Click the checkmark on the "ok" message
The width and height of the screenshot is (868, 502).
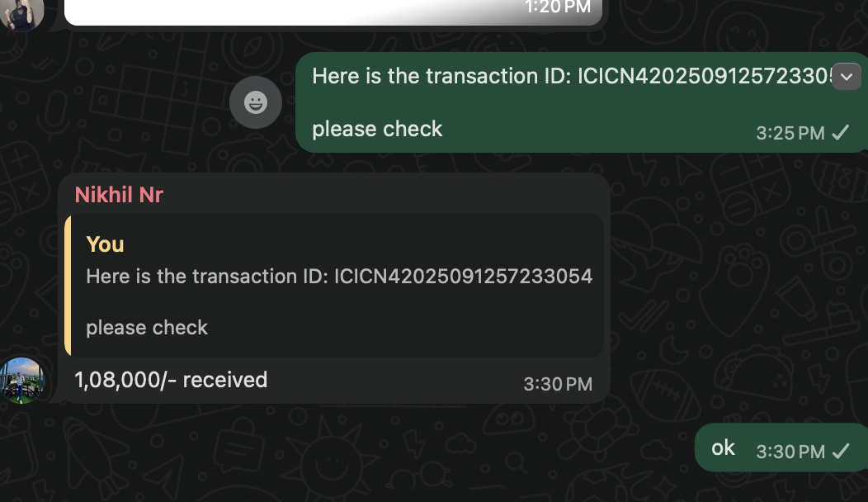[840, 451]
